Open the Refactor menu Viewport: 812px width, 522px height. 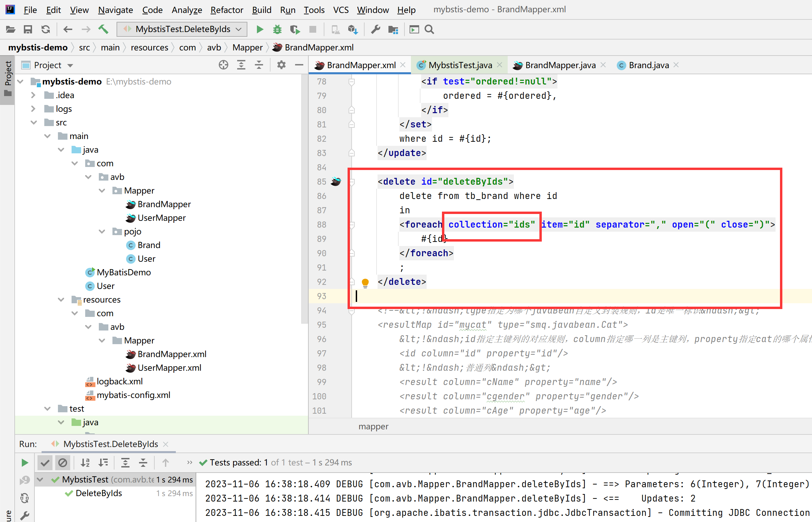point(226,10)
